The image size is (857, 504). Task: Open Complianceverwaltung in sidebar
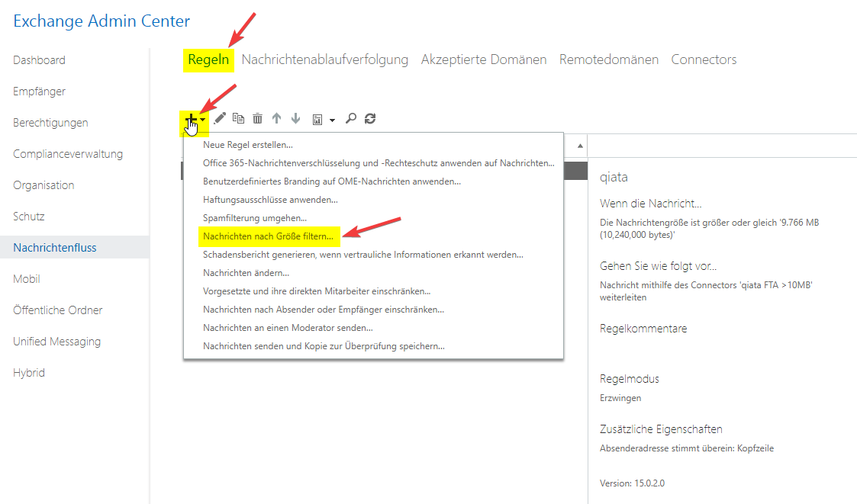[x=68, y=154]
